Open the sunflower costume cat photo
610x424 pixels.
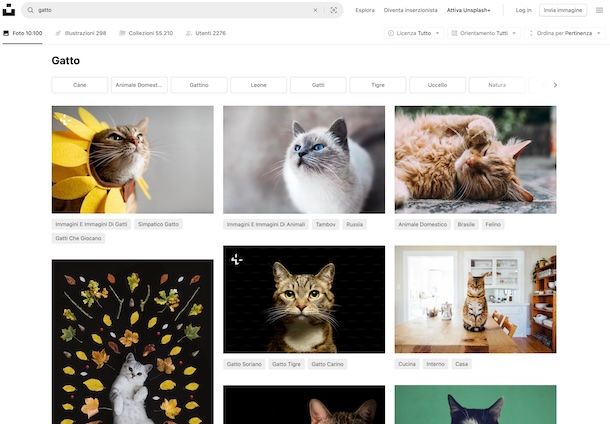pos(133,159)
